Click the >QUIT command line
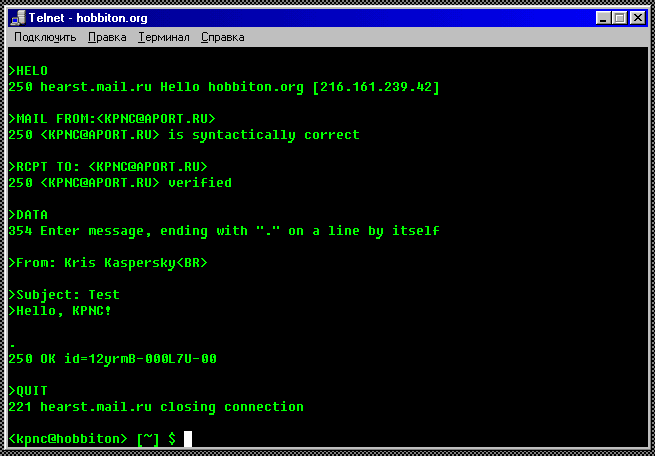The image size is (655, 456). coord(28,391)
